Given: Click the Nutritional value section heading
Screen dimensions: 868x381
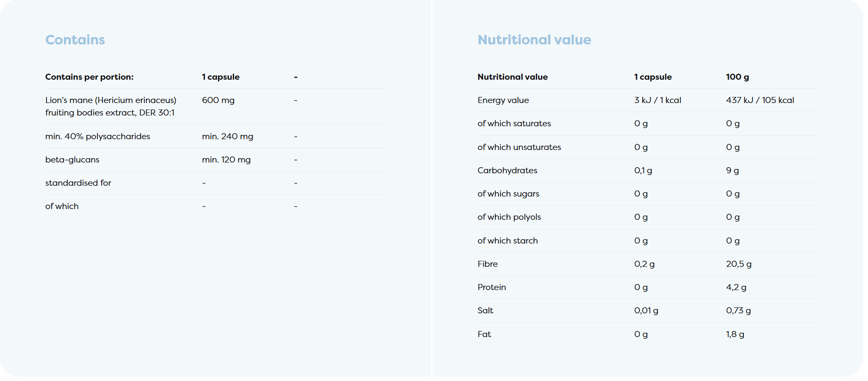Looking at the screenshot, I should point(534,40).
